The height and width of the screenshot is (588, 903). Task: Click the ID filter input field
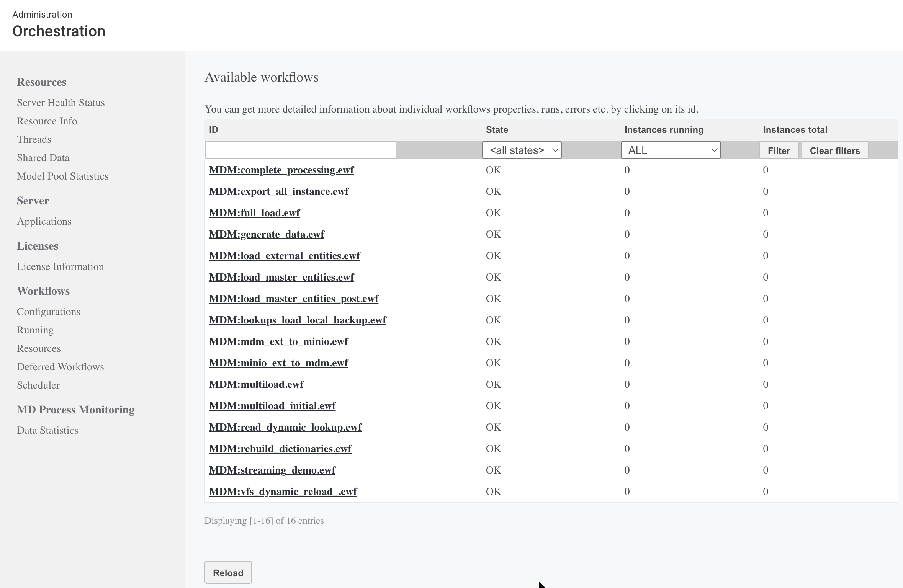point(300,150)
